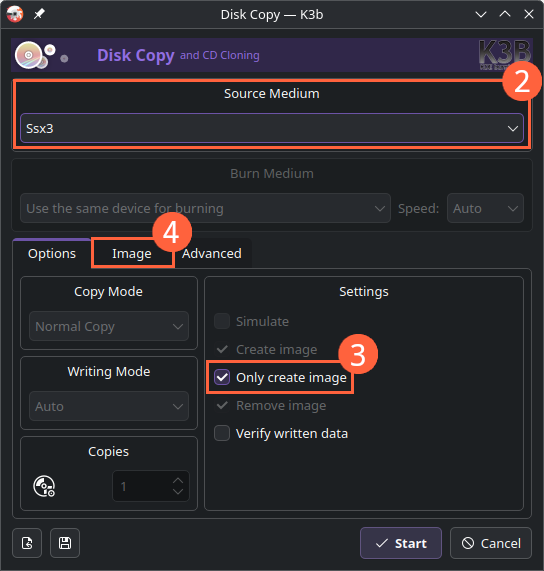The height and width of the screenshot is (571, 544).
Task: Increase the number of copies
Action: click(x=178, y=480)
